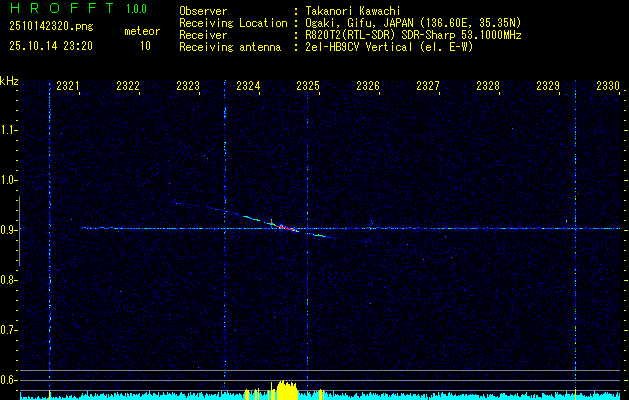Viewport: 629px width, 400px height.
Task: Click the 1.1 kHz frequency tick
Action: pos(9,130)
